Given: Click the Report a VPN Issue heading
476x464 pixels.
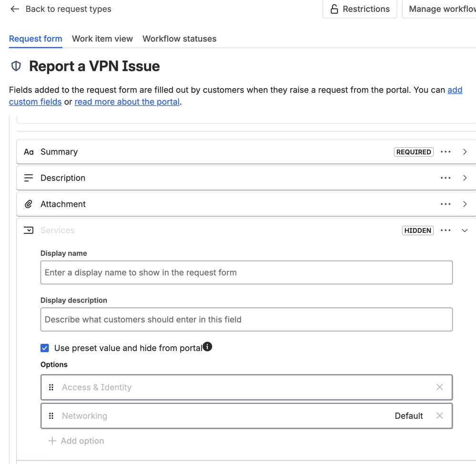Looking at the screenshot, I should pos(94,66).
